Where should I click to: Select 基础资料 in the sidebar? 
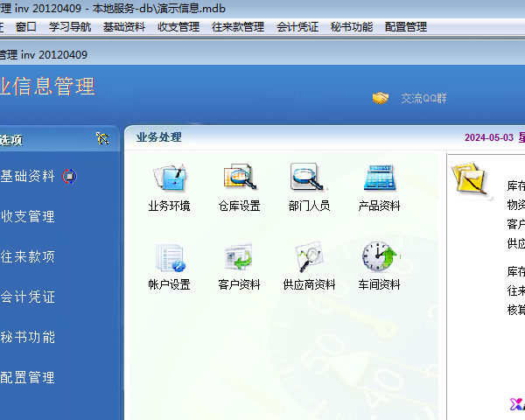(28, 177)
